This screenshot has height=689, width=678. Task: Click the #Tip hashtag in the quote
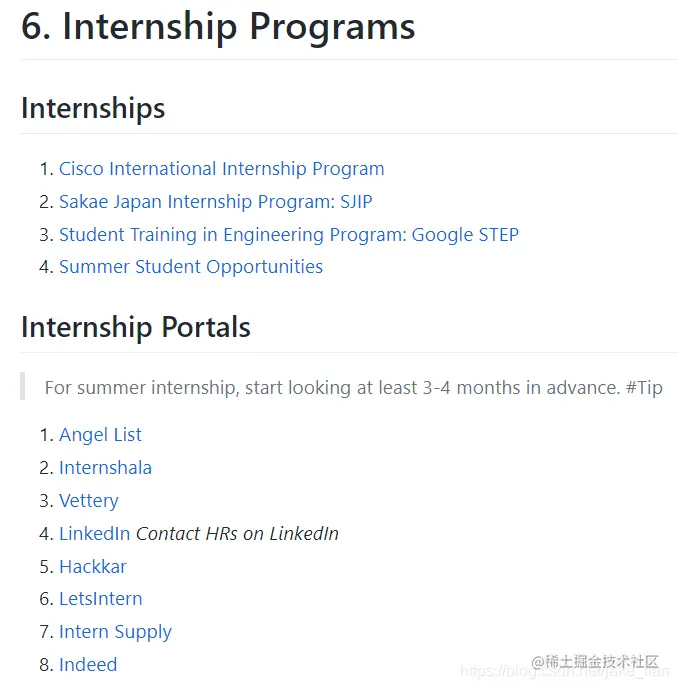click(644, 388)
